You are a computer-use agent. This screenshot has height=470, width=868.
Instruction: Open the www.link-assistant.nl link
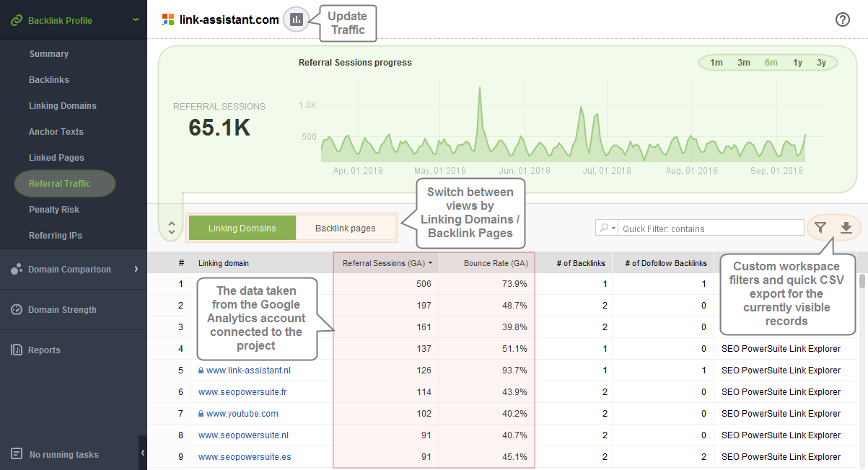click(248, 371)
